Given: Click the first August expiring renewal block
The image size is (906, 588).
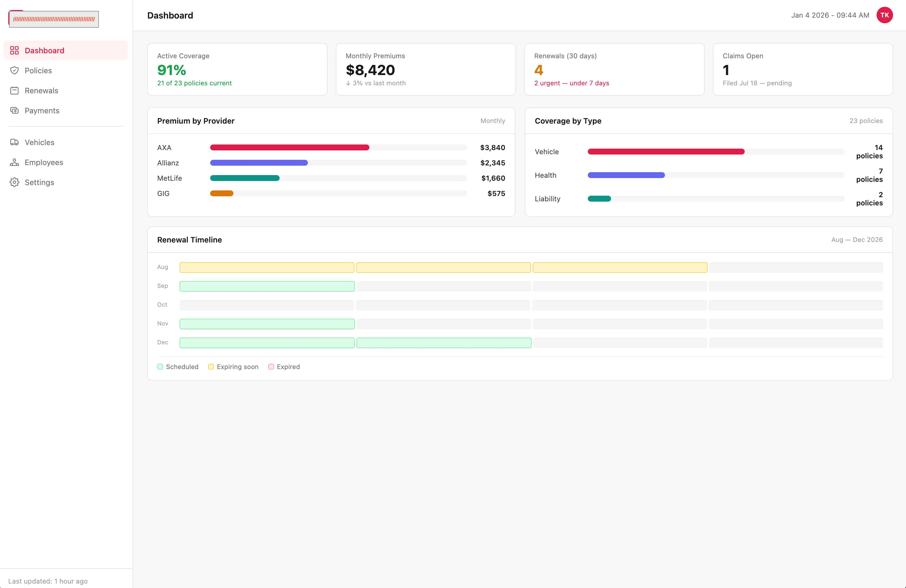Looking at the screenshot, I should coord(267,267).
